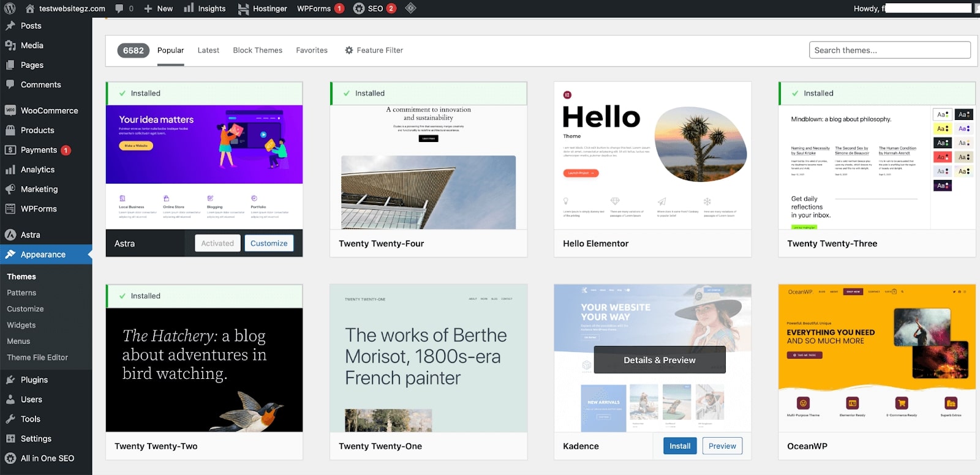The image size is (980, 475).
Task: Click the Twenty Twenty-Four theme name
Action: [x=381, y=243]
